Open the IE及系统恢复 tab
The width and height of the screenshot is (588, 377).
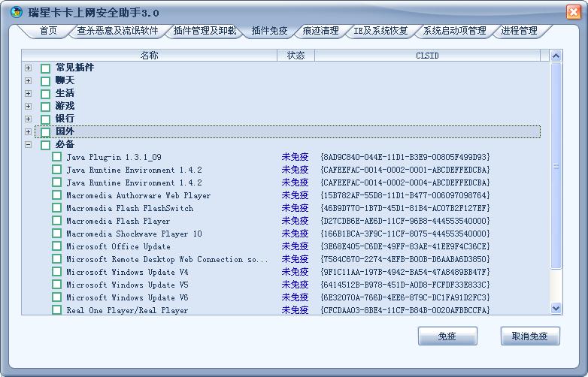pyautogui.click(x=380, y=31)
